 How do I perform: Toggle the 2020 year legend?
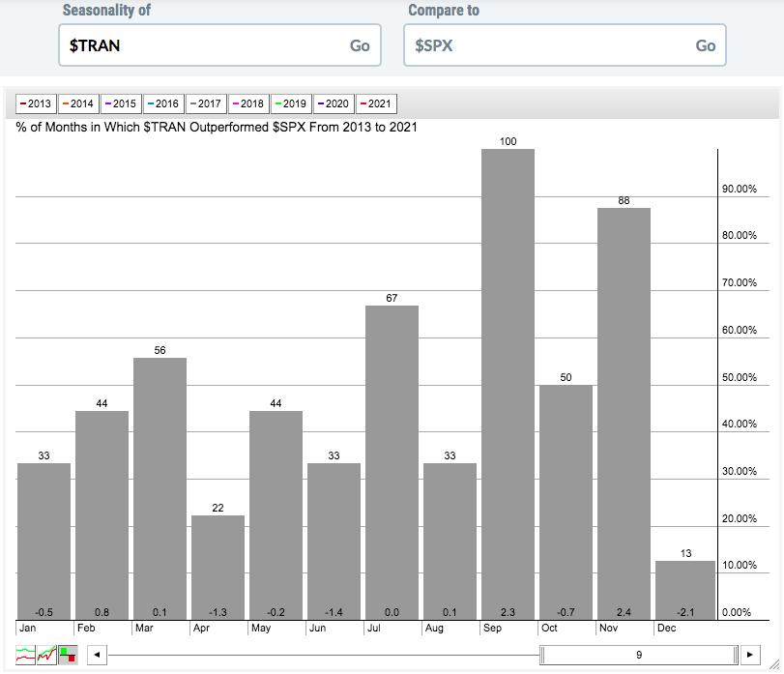coord(334,103)
